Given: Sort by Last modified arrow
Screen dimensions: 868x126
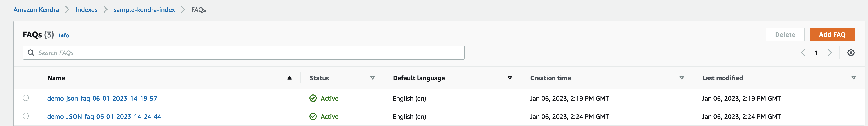Looking at the screenshot, I should coord(854,78).
